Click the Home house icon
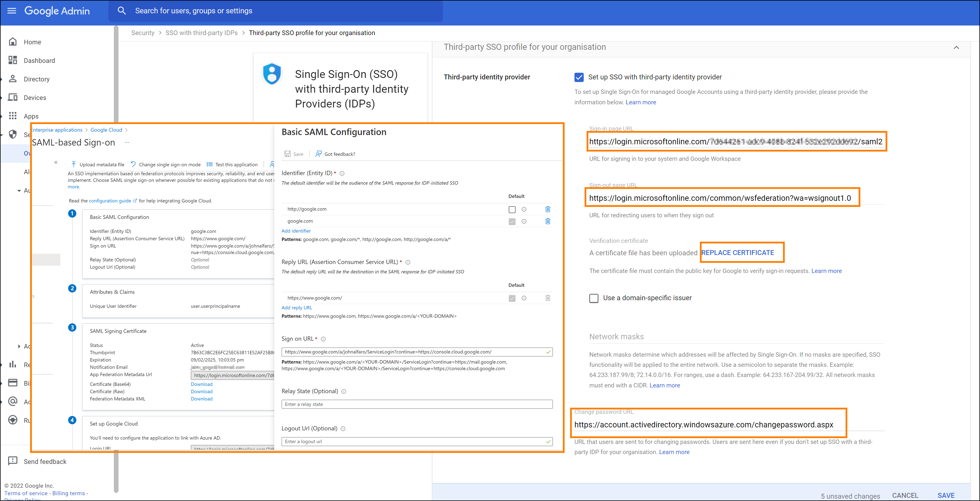 (12, 42)
